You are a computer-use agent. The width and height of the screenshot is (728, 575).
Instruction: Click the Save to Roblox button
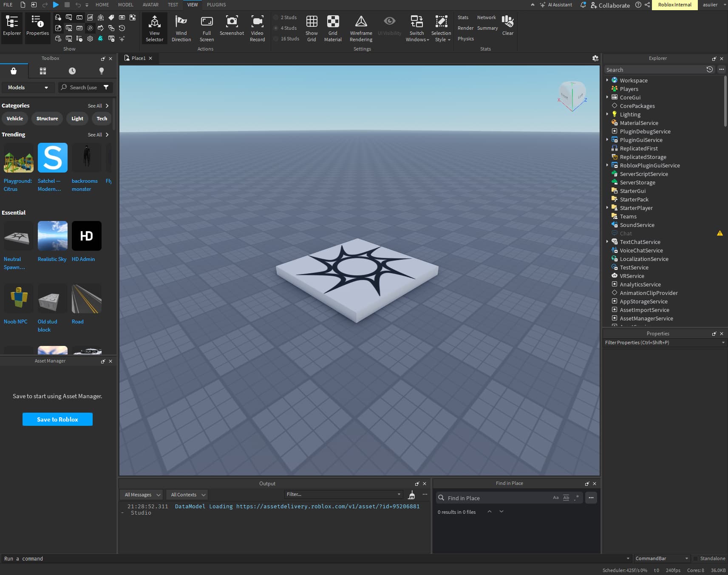57,419
